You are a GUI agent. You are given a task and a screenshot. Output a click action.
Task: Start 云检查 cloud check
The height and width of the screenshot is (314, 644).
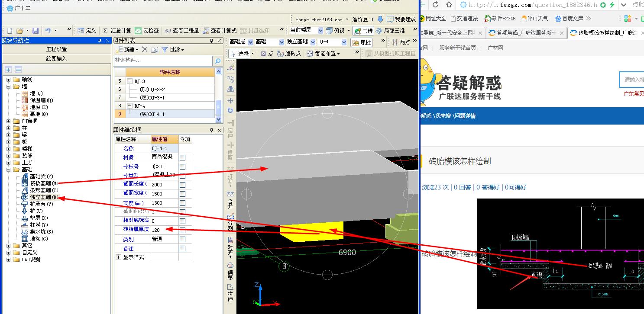pyautogui.click(x=147, y=31)
